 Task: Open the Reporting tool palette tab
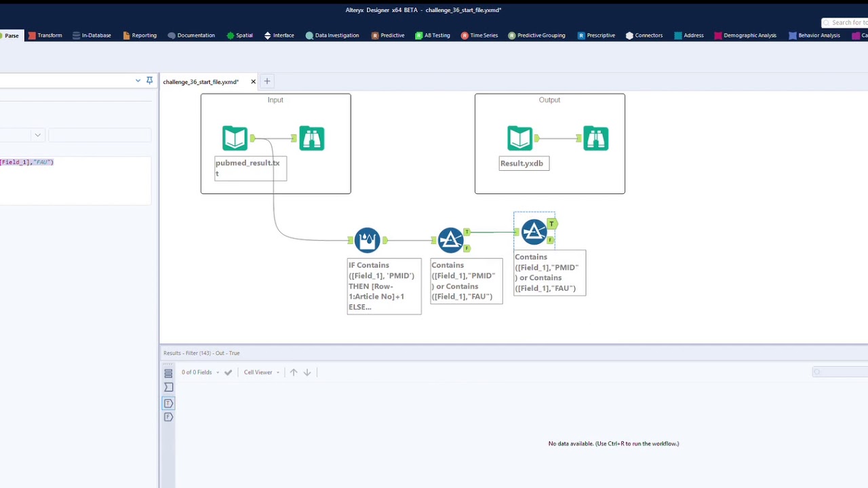pos(140,35)
